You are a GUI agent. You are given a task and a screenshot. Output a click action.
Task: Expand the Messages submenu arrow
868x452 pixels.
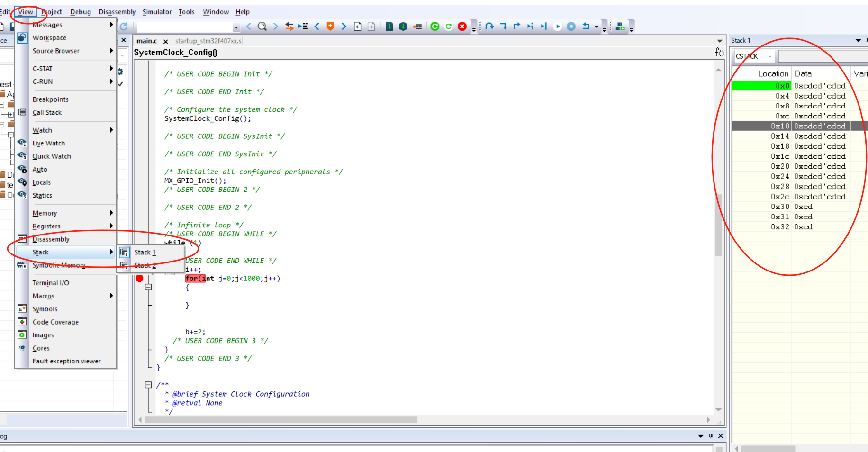111,25
